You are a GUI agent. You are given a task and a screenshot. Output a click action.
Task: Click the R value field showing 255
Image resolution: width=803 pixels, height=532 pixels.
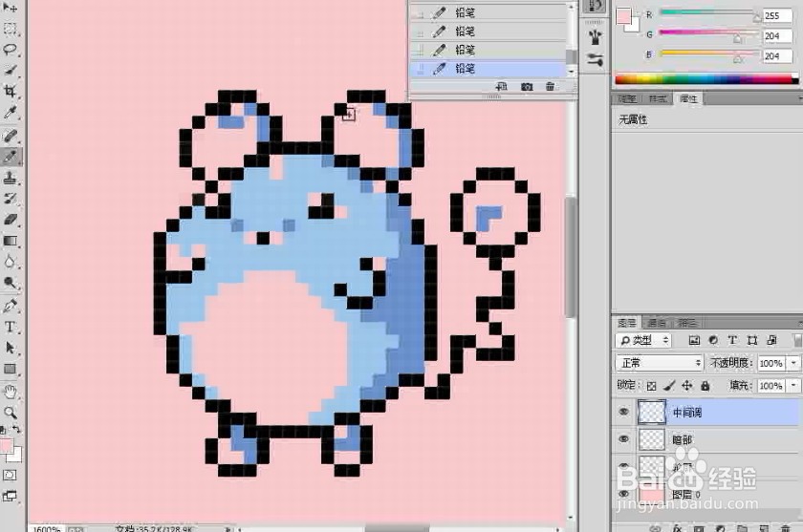[x=776, y=16]
